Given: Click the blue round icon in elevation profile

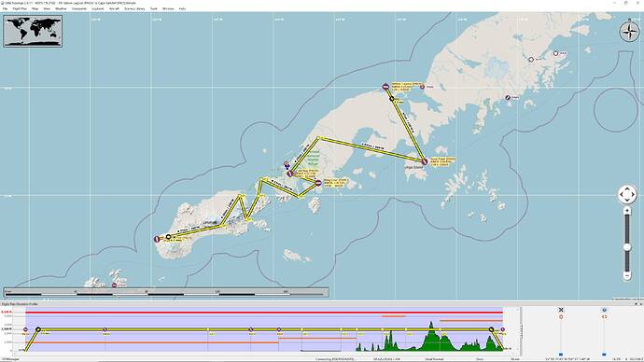Looking at the screenshot, I should tap(604, 310).
